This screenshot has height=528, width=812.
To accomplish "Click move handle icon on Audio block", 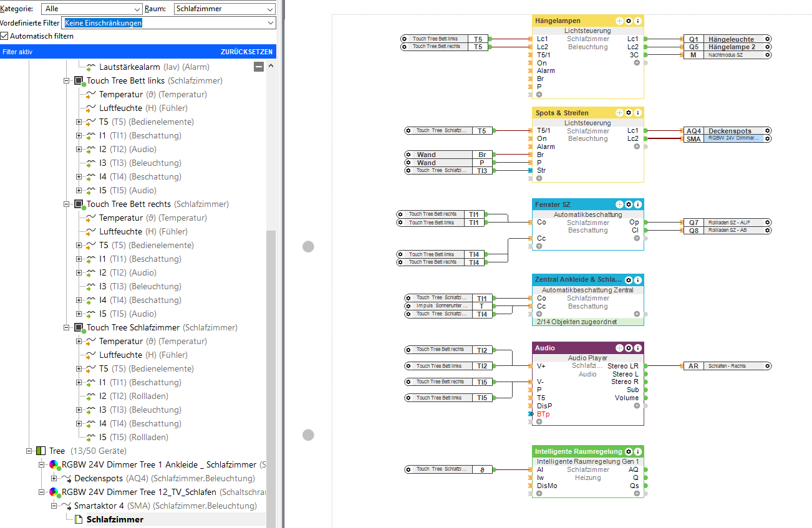I will (x=619, y=348).
